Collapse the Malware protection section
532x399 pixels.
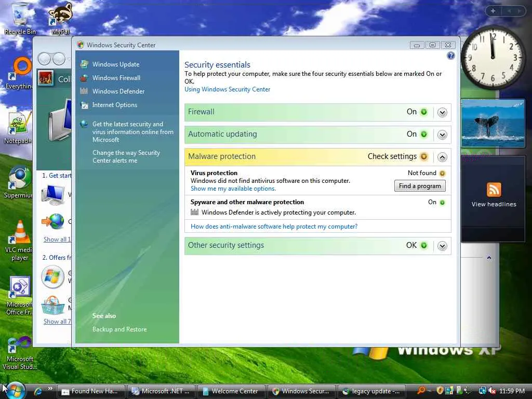coord(442,157)
